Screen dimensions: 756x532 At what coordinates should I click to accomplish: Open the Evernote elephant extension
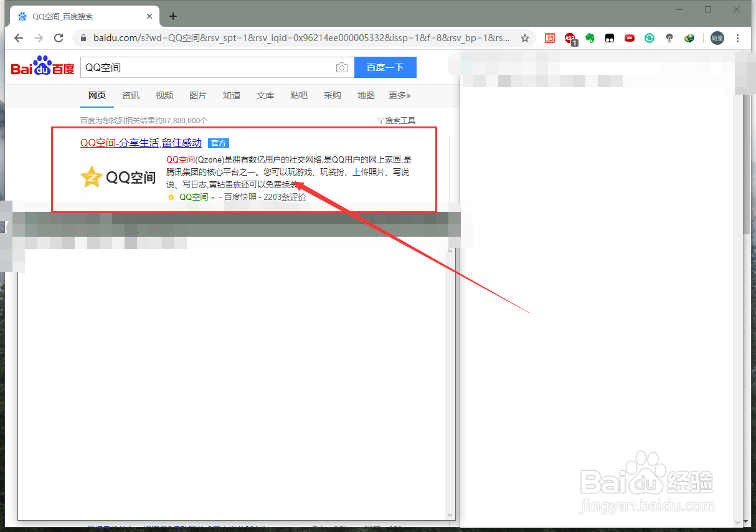(x=590, y=38)
